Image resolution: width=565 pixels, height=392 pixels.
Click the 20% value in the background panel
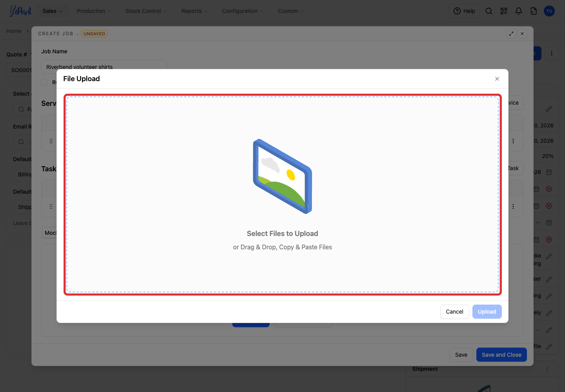click(x=548, y=156)
